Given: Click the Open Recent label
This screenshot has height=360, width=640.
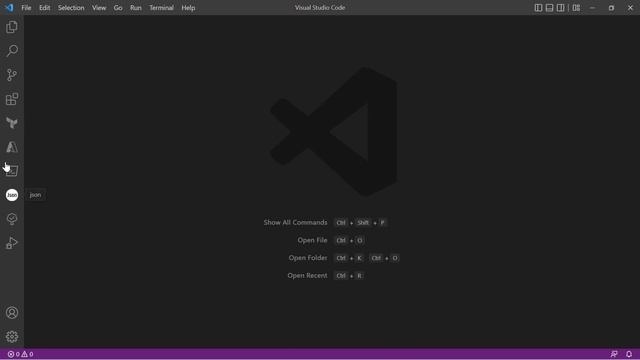Looking at the screenshot, I should click(x=307, y=276).
